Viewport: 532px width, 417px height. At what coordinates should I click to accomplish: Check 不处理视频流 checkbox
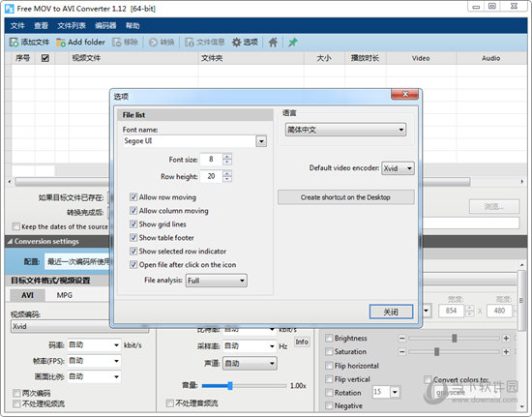click(16, 403)
